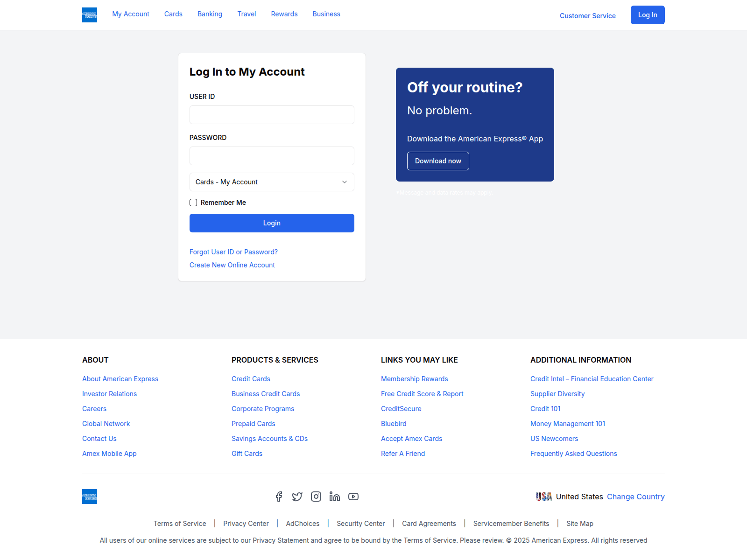Screen dimensions: 747x560
Task: Open Privacy Center footer link
Action: pyautogui.click(x=246, y=524)
